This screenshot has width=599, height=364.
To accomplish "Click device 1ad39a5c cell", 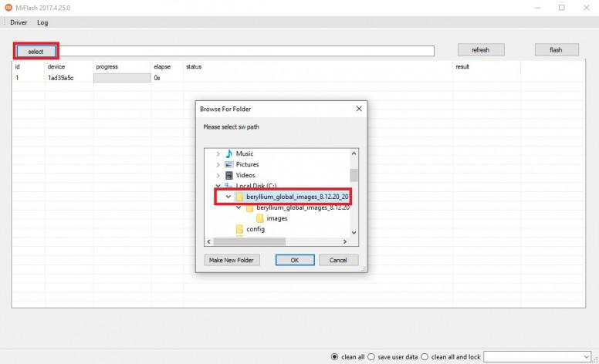I will pyautogui.click(x=60, y=77).
